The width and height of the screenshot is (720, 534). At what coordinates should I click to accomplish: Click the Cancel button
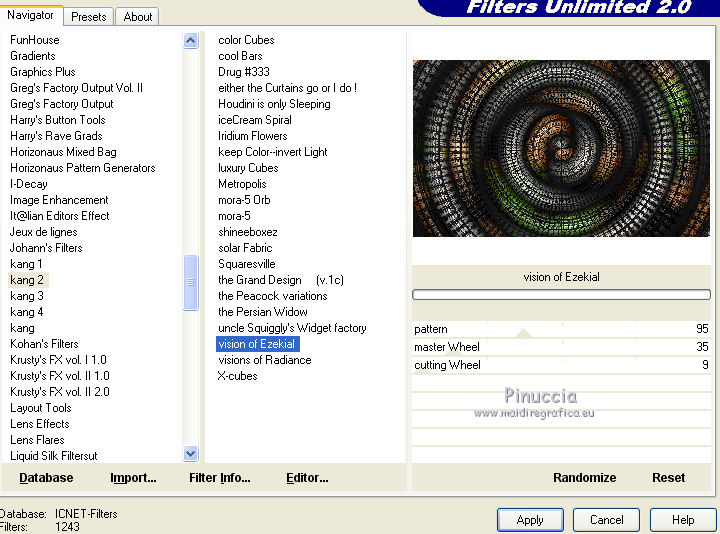click(x=606, y=520)
